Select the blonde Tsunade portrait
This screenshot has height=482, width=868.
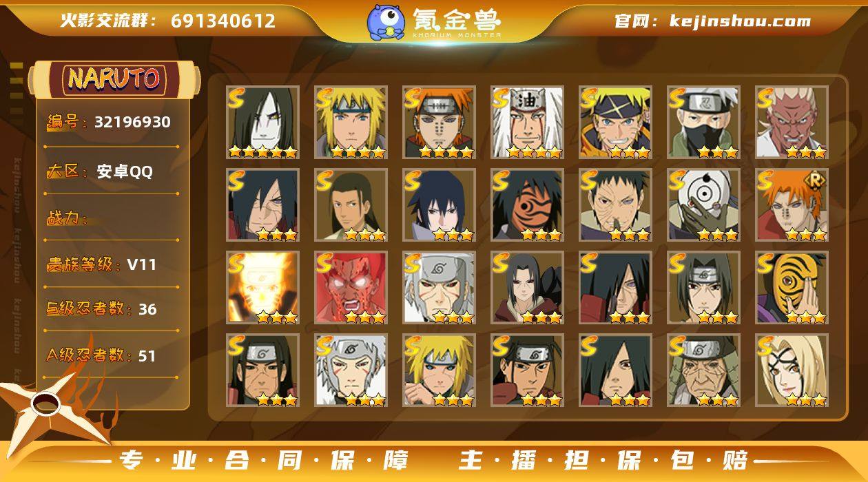pos(792,370)
